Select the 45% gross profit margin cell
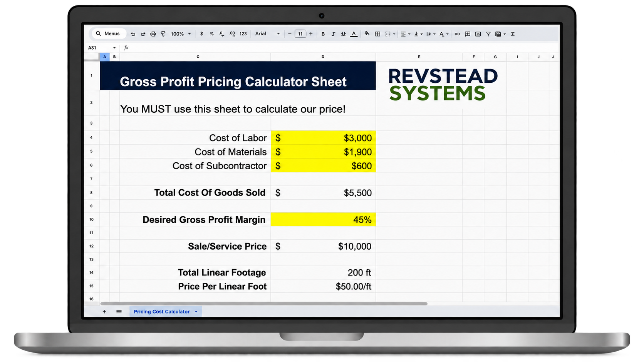644x362 pixels. click(x=323, y=220)
